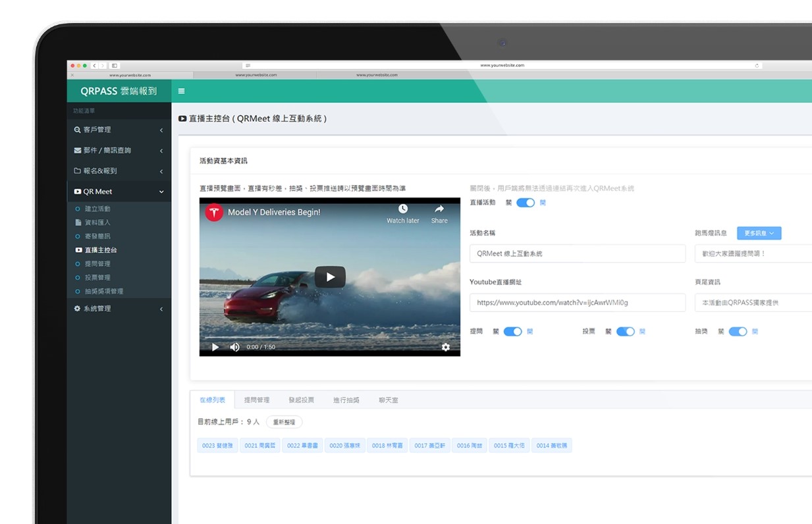The height and width of the screenshot is (524, 812).
Task: Click the magnifier icon beside 客戶管理
Action: point(78,130)
